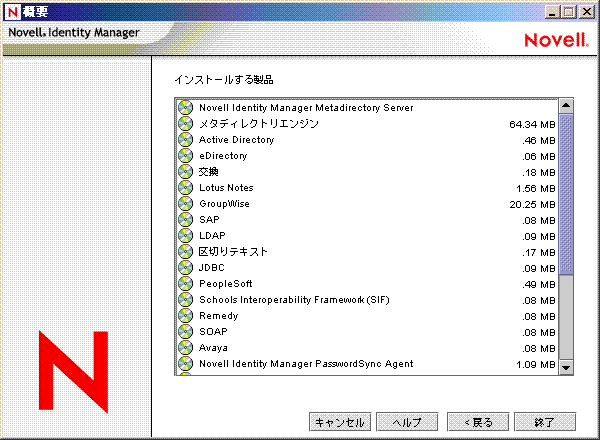Screen dimensions: 600x440
Task: Select the GroupWise disc icon
Action: click(x=186, y=204)
